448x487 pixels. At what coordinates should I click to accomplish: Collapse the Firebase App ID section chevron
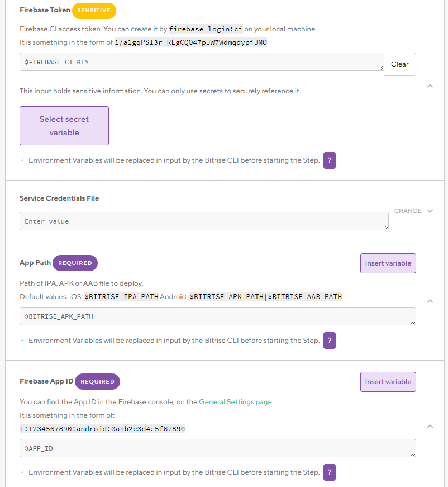(x=430, y=427)
